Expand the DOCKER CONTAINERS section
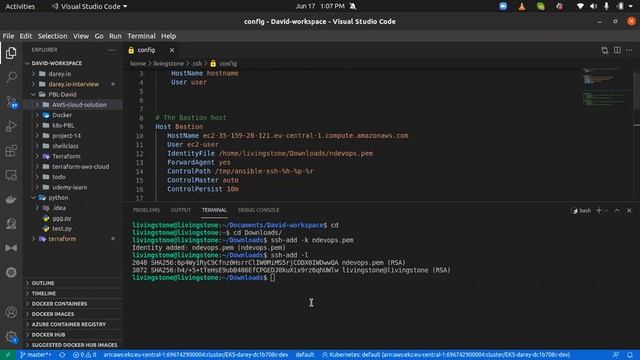 [x=73, y=304]
